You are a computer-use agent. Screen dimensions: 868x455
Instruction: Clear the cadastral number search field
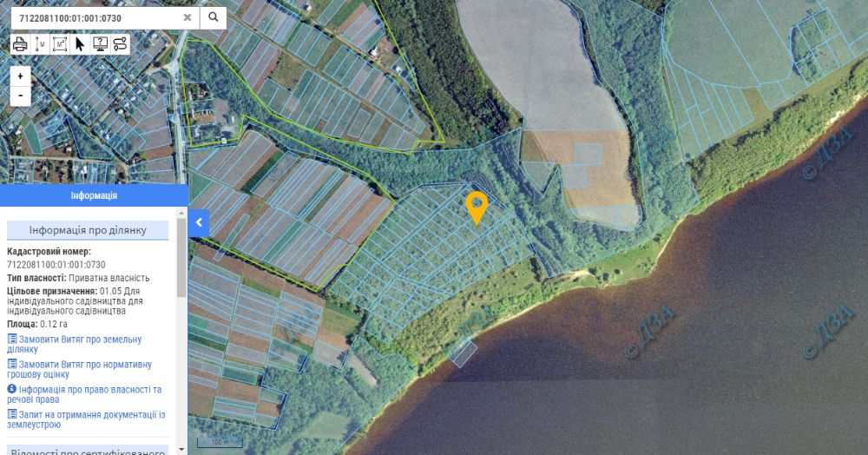point(187,17)
